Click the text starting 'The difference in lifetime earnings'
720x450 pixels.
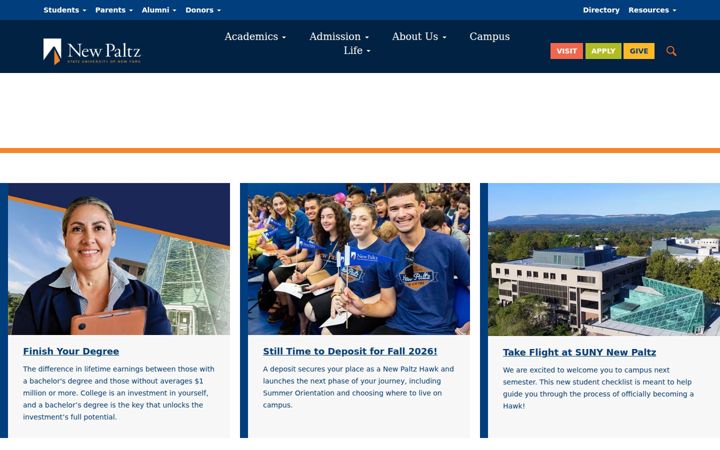(118, 393)
